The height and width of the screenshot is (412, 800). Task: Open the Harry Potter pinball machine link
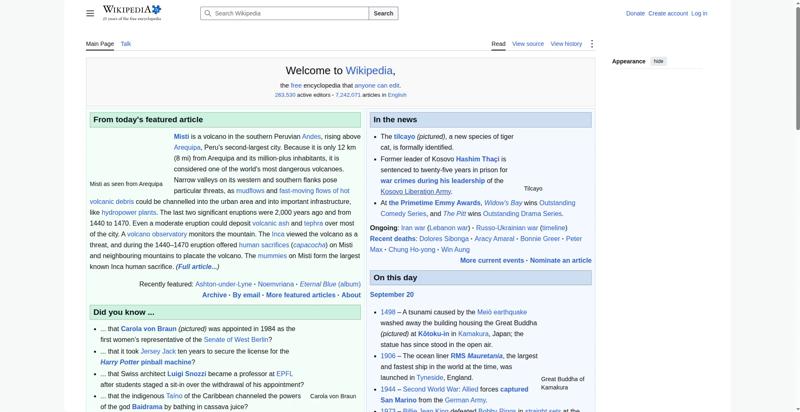click(x=145, y=363)
